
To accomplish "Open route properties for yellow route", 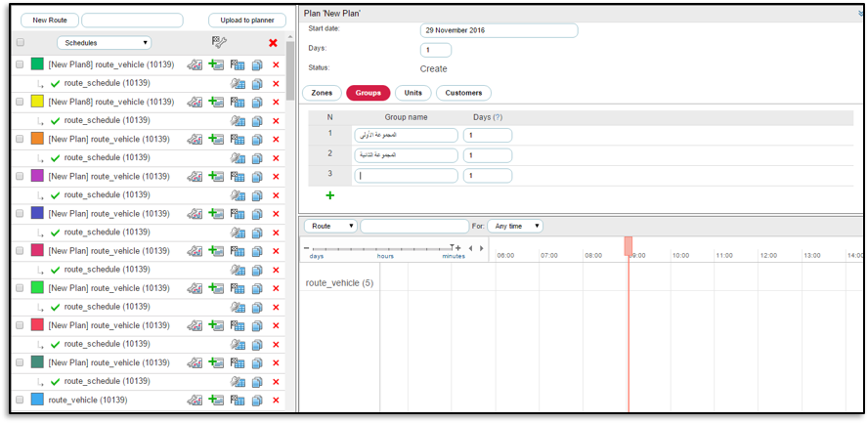I will pos(238,102).
